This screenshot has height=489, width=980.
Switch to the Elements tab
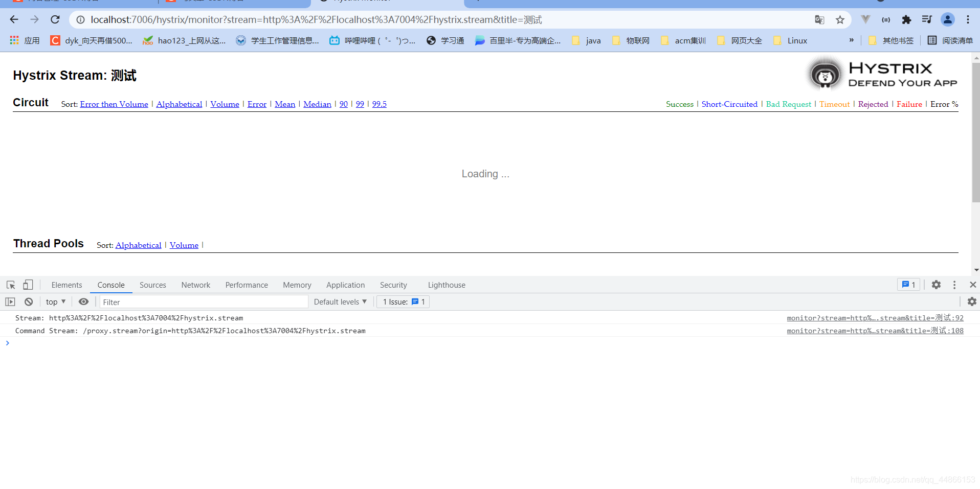tap(66, 285)
